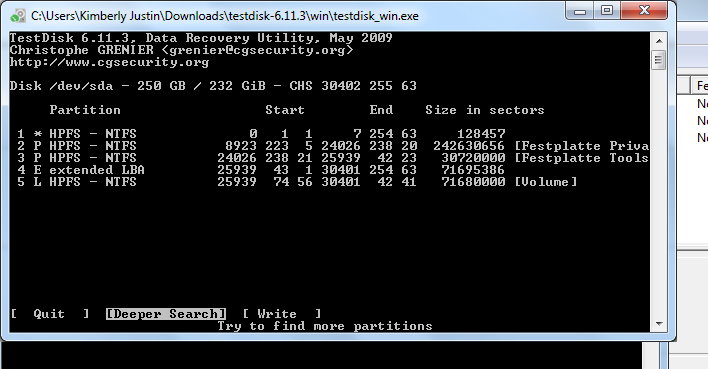Screen dimensions: 708x369
Task: Click the Size in sectors header
Action: pyautogui.click(x=485, y=110)
